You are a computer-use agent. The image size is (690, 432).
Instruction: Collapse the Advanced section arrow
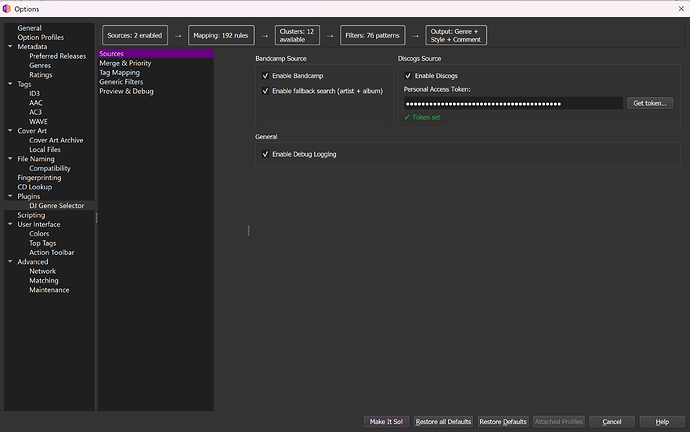click(x=10, y=262)
